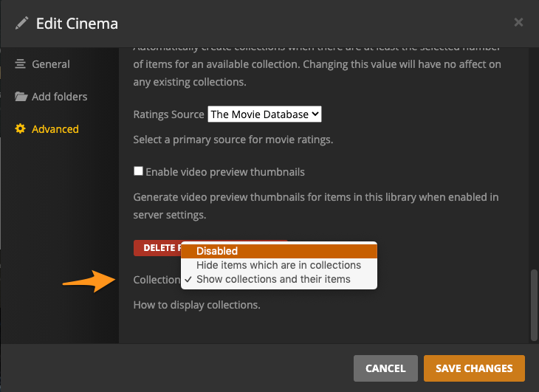Click the General list icon in sidebar
This screenshot has width=539, height=392.
pyautogui.click(x=21, y=64)
